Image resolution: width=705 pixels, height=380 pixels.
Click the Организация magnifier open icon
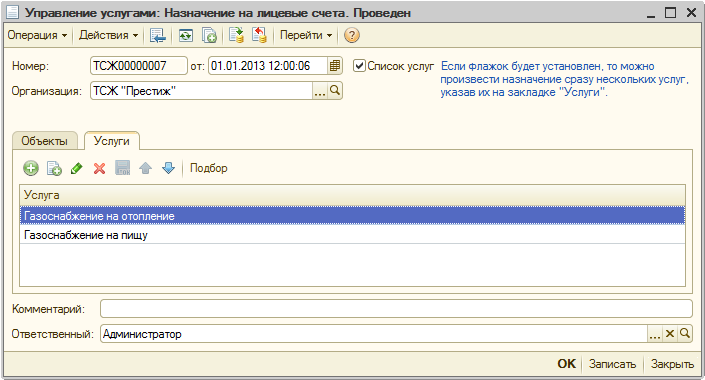point(335,91)
